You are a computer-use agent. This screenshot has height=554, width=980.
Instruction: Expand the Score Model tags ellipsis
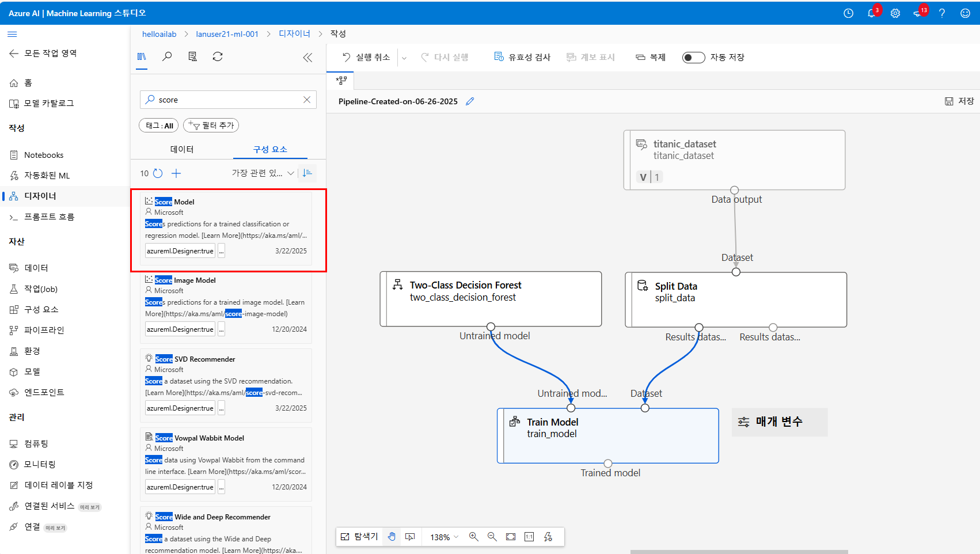221,251
